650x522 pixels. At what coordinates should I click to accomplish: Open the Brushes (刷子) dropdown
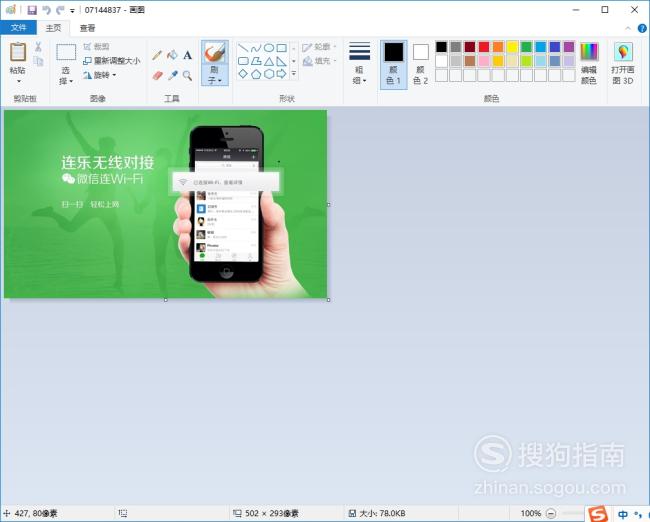(x=215, y=76)
